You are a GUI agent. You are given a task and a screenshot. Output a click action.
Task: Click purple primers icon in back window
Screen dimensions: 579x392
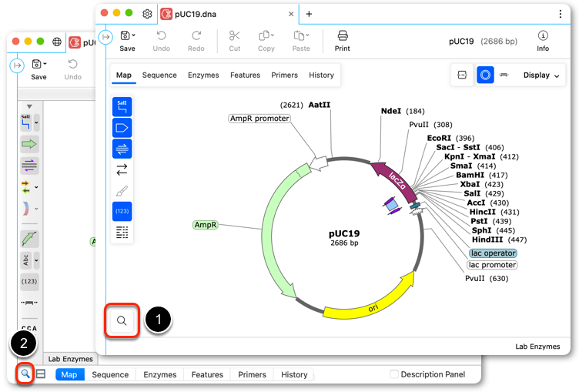(29, 165)
